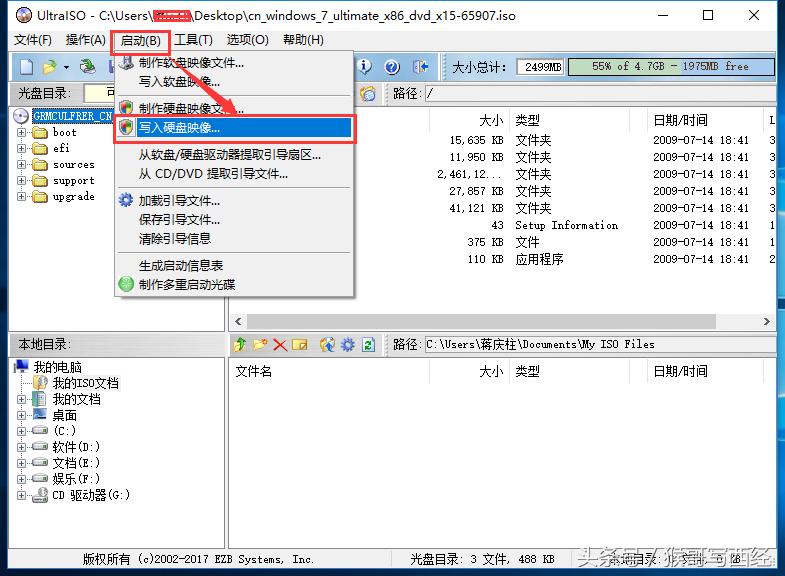
Task: Click the folder properties icon near 路径
Action: pyautogui.click(x=368, y=94)
